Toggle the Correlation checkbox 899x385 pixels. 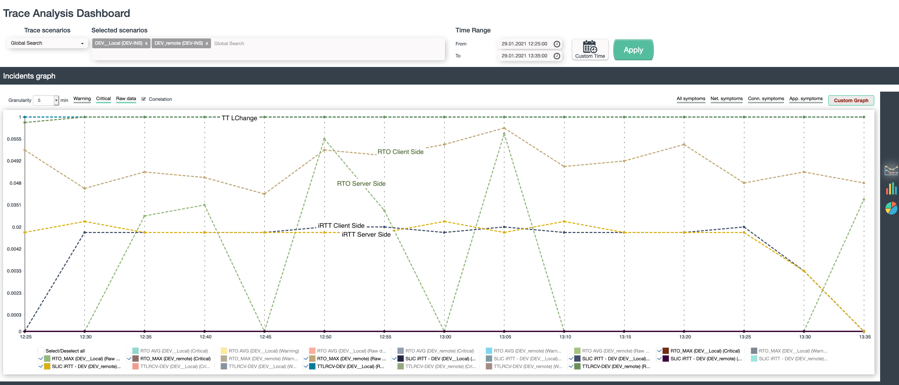coord(143,99)
